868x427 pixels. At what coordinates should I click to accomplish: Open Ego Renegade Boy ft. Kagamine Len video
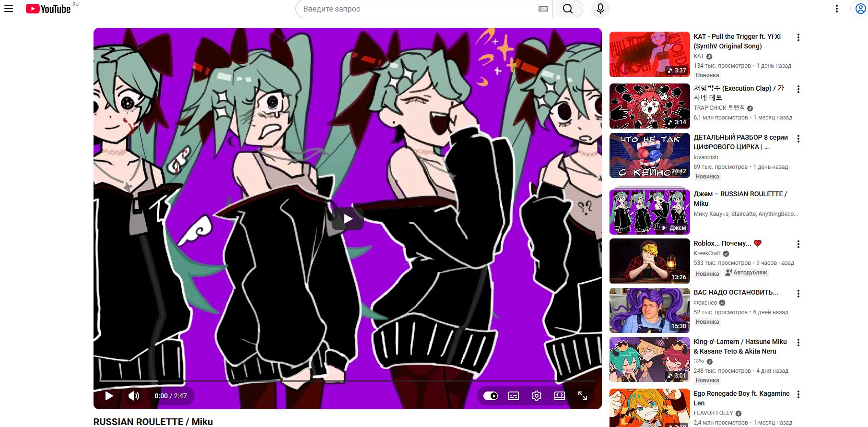[x=741, y=398]
